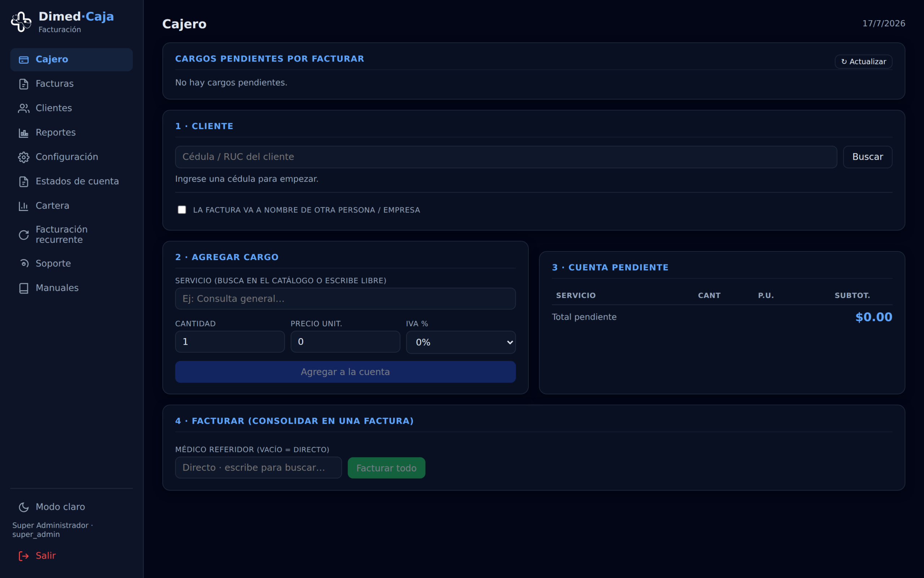This screenshot has height=578, width=924.
Task: Open Estados de cuenta
Action: pos(71,182)
